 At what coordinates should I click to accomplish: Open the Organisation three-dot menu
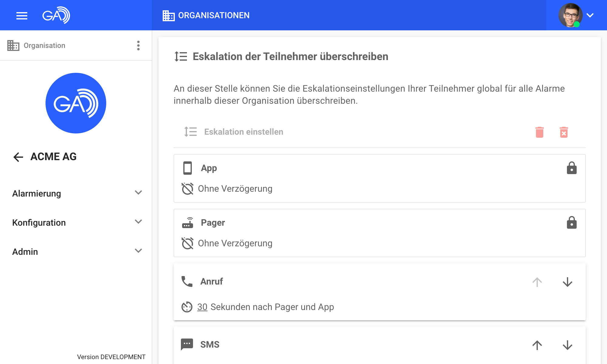point(138,45)
